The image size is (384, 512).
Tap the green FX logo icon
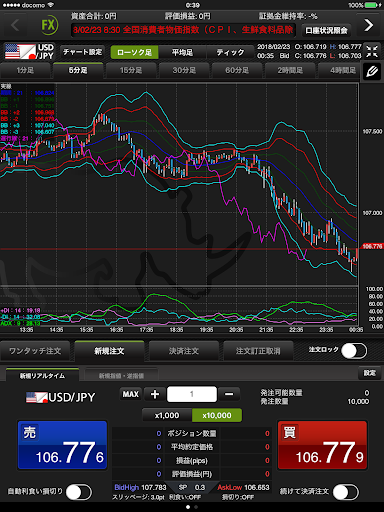(49, 25)
